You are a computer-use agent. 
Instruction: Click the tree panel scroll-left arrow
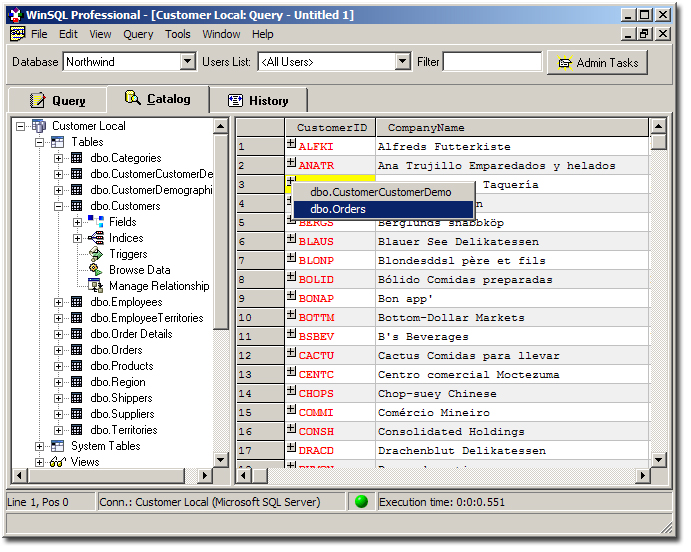pos(19,476)
